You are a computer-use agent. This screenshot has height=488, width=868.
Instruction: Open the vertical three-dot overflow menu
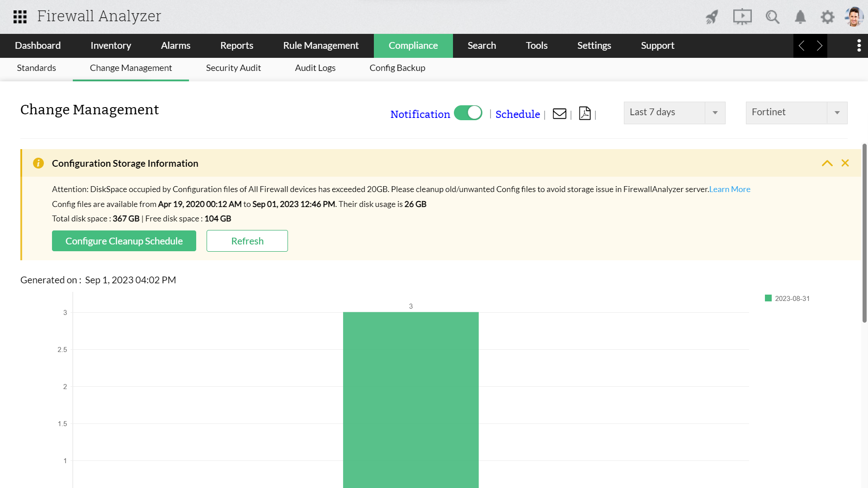[858, 45]
